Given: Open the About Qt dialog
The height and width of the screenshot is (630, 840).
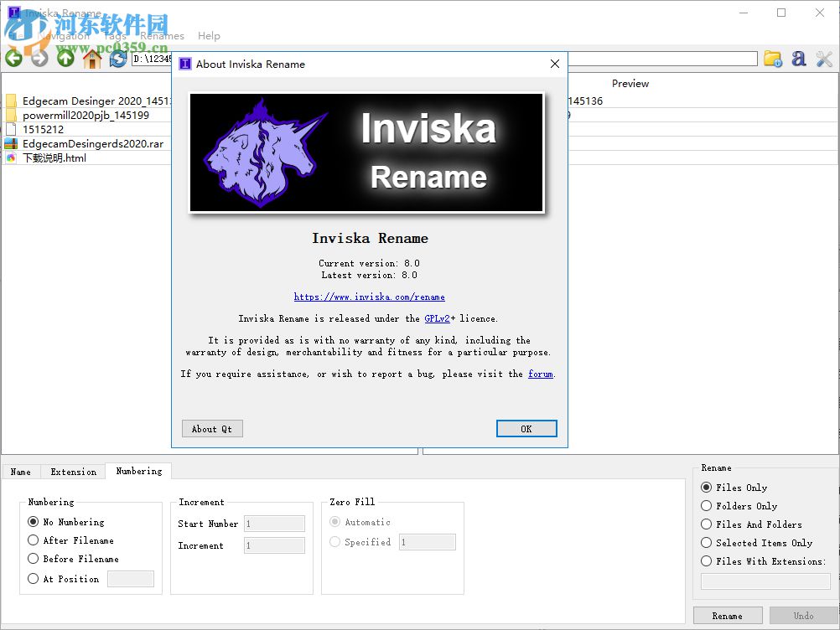Looking at the screenshot, I should (211, 428).
